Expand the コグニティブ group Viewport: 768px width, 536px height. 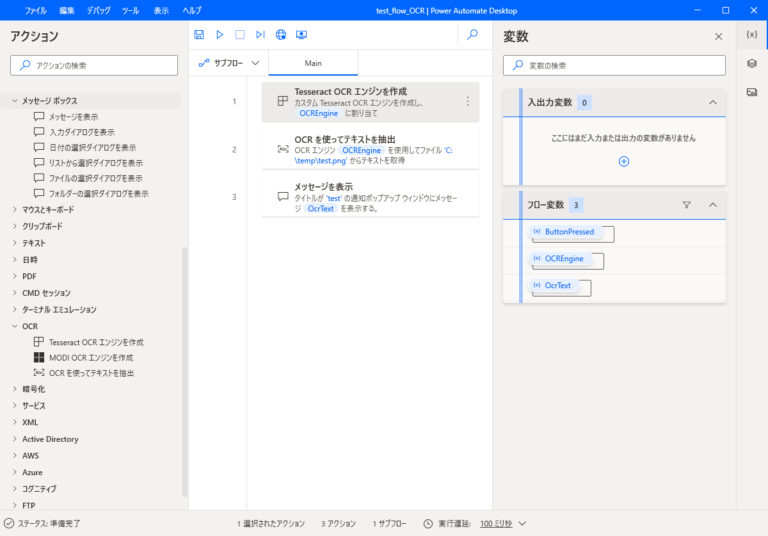click(15, 488)
